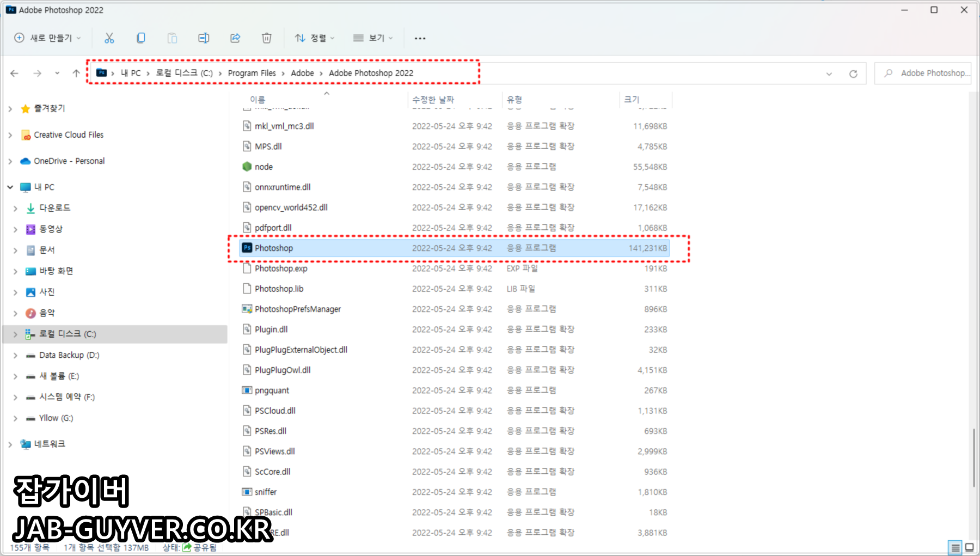Open Creative Cloud Files in sidebar

[x=69, y=135]
